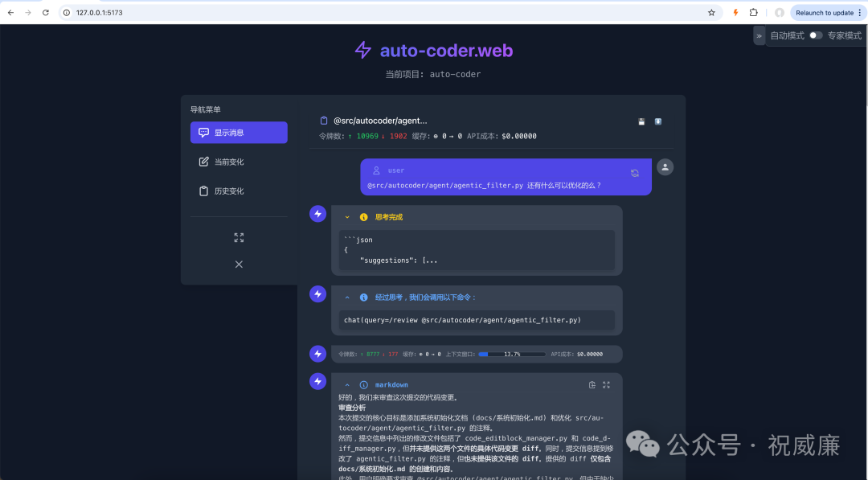Go back in browser history

10,13
